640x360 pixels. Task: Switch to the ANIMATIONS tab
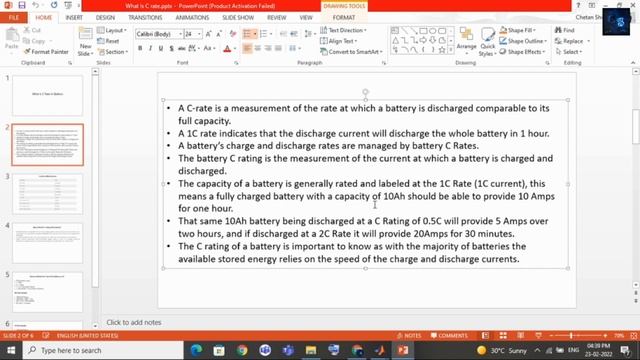(x=192, y=18)
